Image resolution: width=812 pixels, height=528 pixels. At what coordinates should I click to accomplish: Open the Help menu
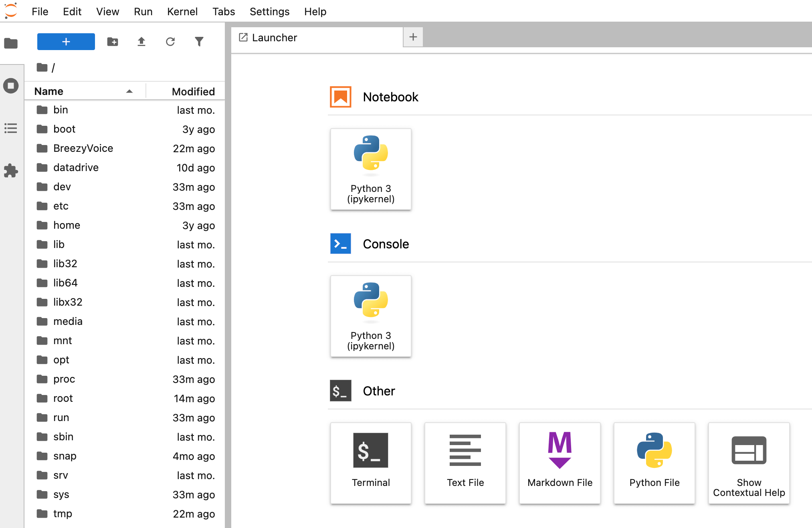pyautogui.click(x=315, y=12)
